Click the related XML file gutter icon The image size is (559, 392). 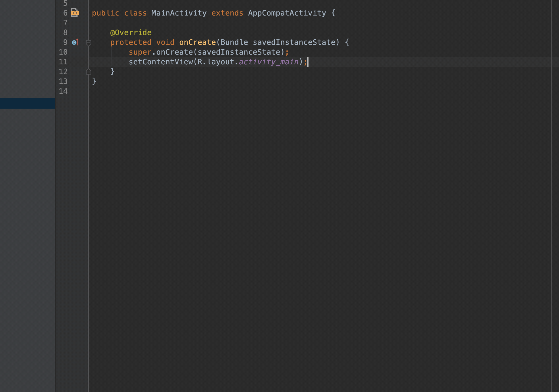[75, 13]
